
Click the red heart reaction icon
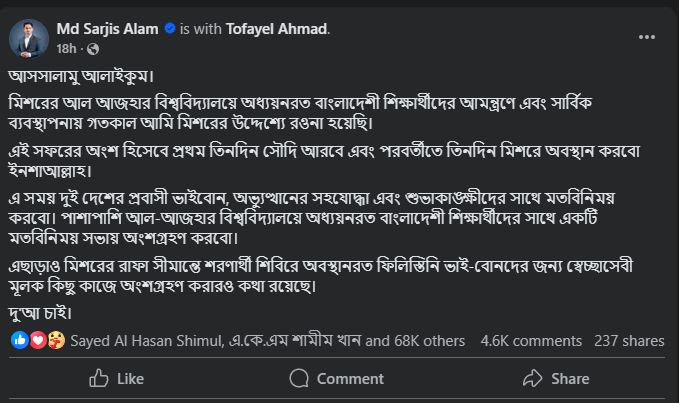click(x=35, y=340)
